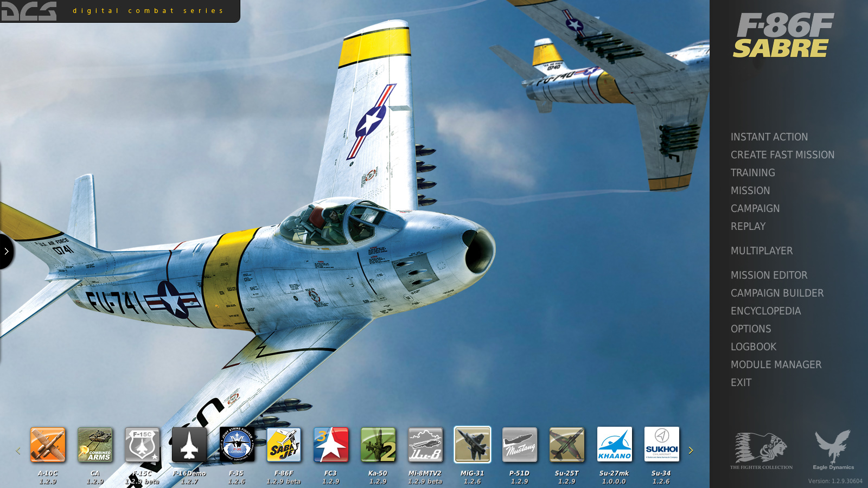Image resolution: width=868 pixels, height=488 pixels.
Task: Open the Mission menu item
Action: (x=750, y=191)
